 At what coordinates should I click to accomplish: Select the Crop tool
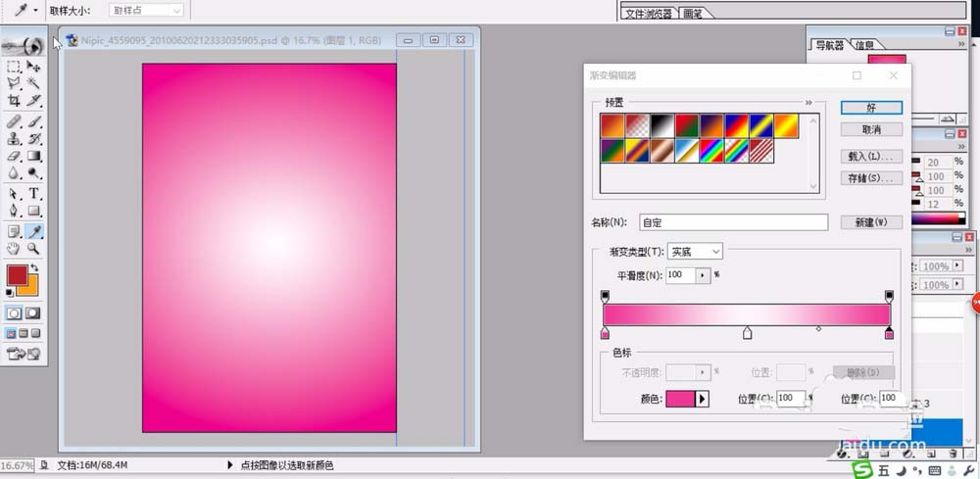14,100
